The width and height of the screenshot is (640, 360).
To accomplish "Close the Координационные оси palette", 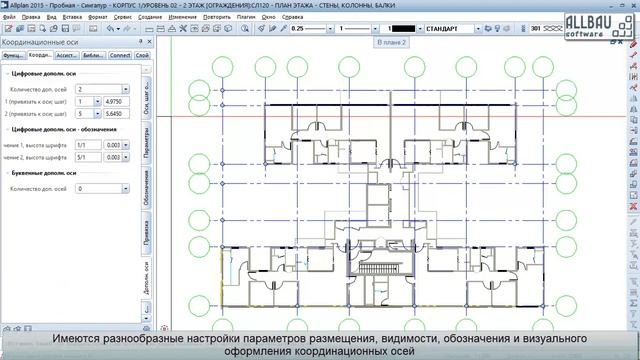I will (x=149, y=41).
